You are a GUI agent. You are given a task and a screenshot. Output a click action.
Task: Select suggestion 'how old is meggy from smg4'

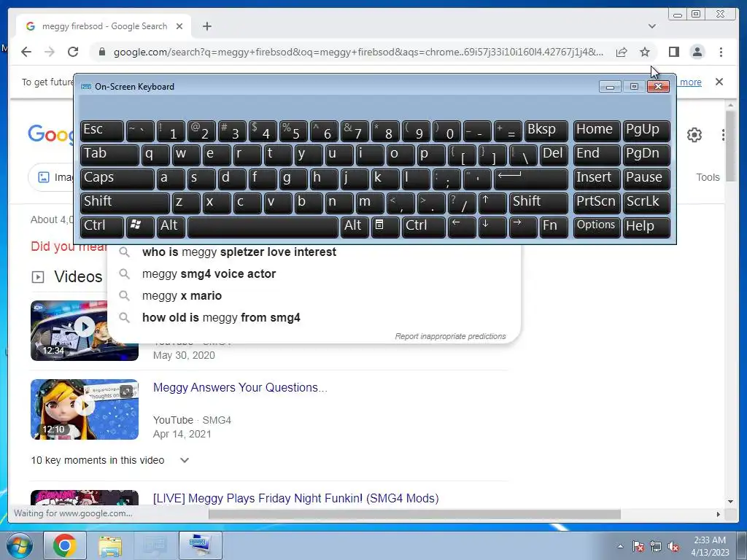click(314, 318)
